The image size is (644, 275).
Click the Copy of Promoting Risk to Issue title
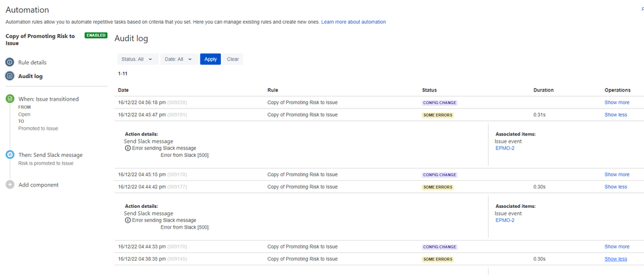40,39
